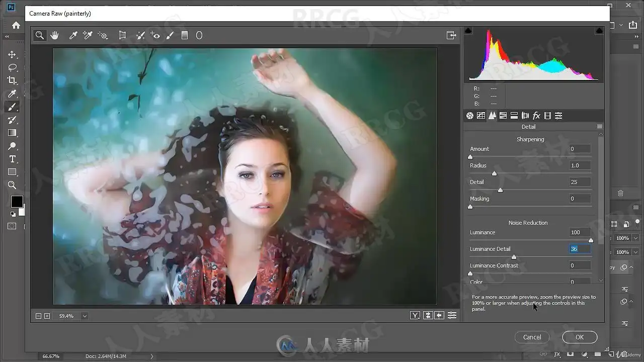The image size is (644, 362).
Task: Click the Sharpening Detail slider handle
Action: click(500, 190)
